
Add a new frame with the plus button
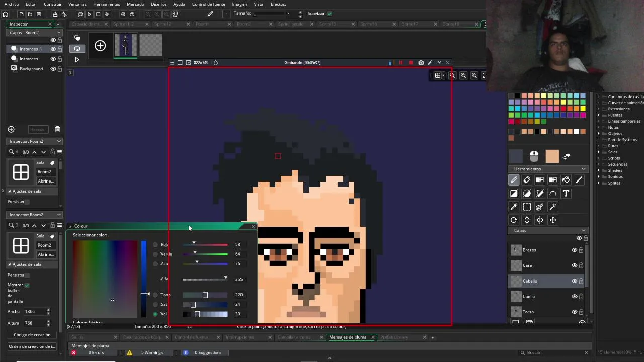[100, 46]
